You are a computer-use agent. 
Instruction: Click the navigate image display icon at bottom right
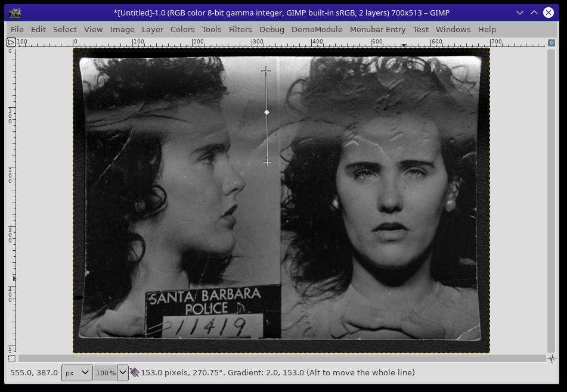pos(552,359)
